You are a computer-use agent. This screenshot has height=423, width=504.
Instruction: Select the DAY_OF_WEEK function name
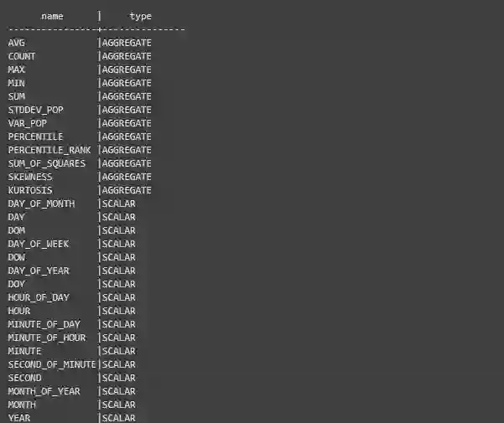coord(39,244)
